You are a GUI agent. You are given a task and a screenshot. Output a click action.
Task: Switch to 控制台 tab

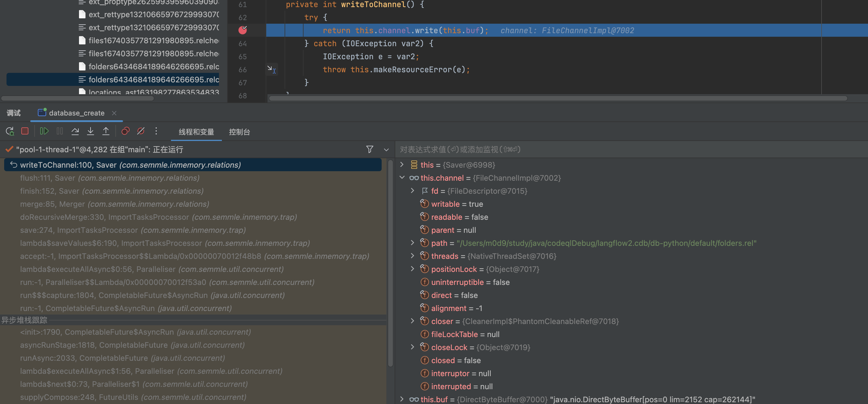point(239,132)
